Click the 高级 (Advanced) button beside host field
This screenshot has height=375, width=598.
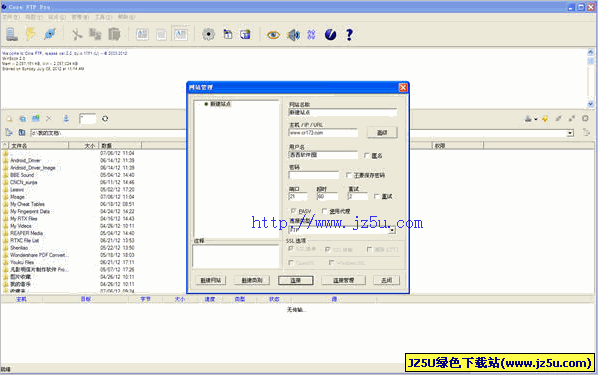click(x=382, y=132)
